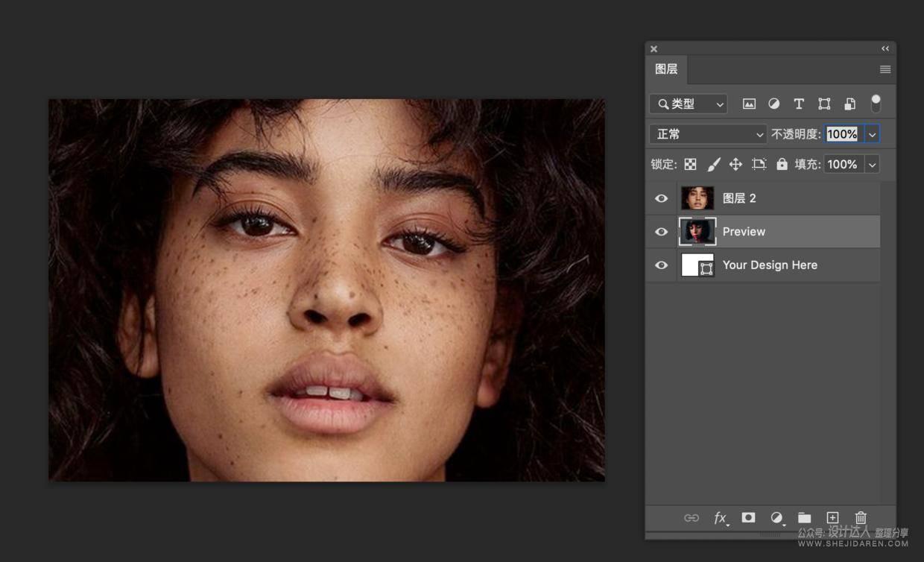The height and width of the screenshot is (562, 924).
Task: Lock all padlock icon
Action: tap(782, 164)
